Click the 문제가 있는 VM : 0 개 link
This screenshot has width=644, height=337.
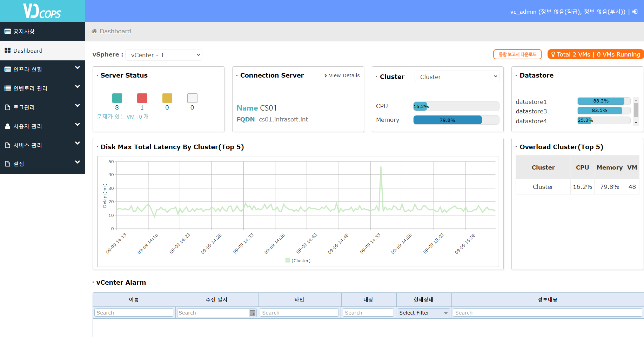pyautogui.click(x=123, y=117)
